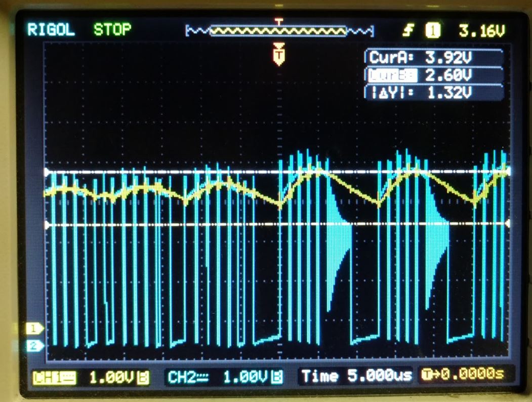Click the STOP run status indicator

(112, 29)
